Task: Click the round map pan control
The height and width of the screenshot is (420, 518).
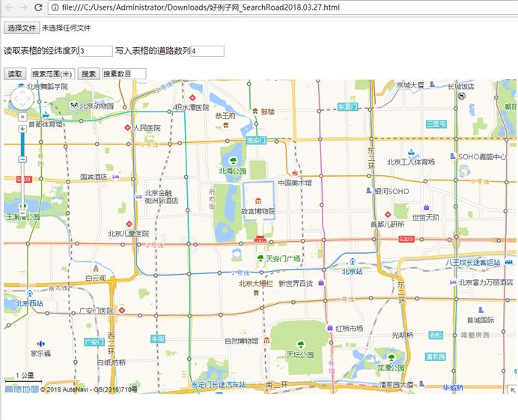Action: tap(22, 99)
